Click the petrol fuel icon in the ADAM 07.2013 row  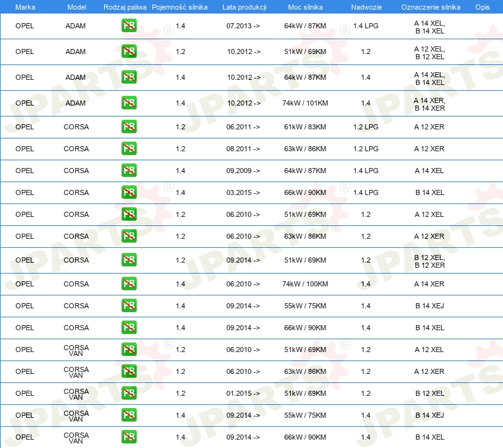click(129, 26)
